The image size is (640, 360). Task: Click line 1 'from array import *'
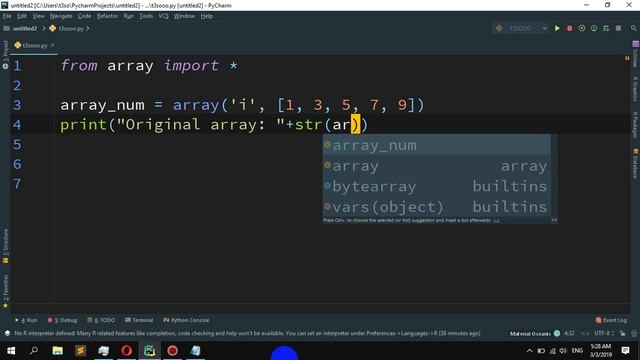[x=149, y=65]
